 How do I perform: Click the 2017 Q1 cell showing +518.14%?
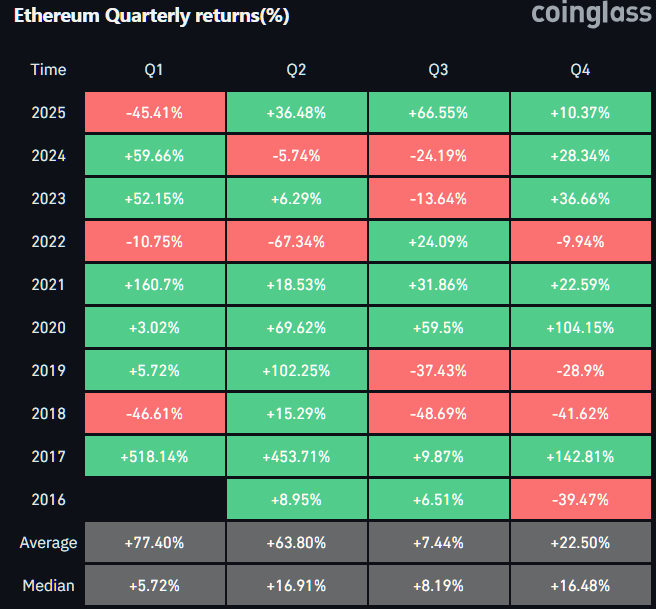(154, 456)
